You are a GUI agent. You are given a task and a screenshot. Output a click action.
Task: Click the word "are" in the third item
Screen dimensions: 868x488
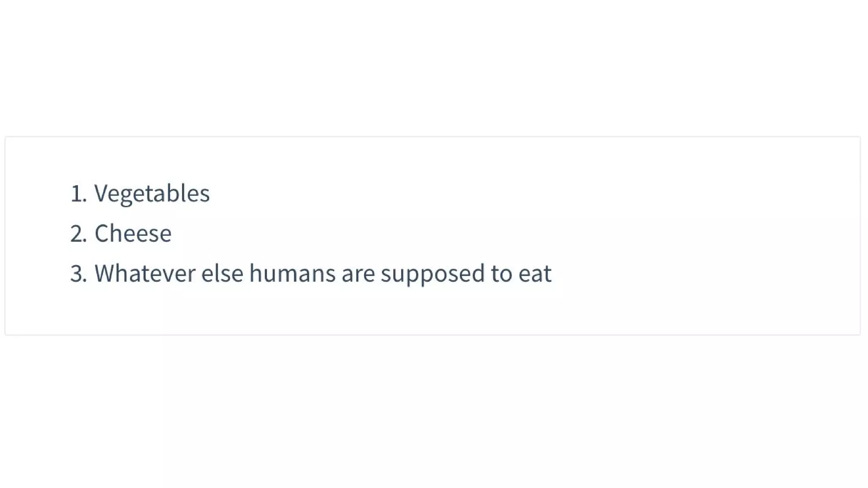(358, 274)
